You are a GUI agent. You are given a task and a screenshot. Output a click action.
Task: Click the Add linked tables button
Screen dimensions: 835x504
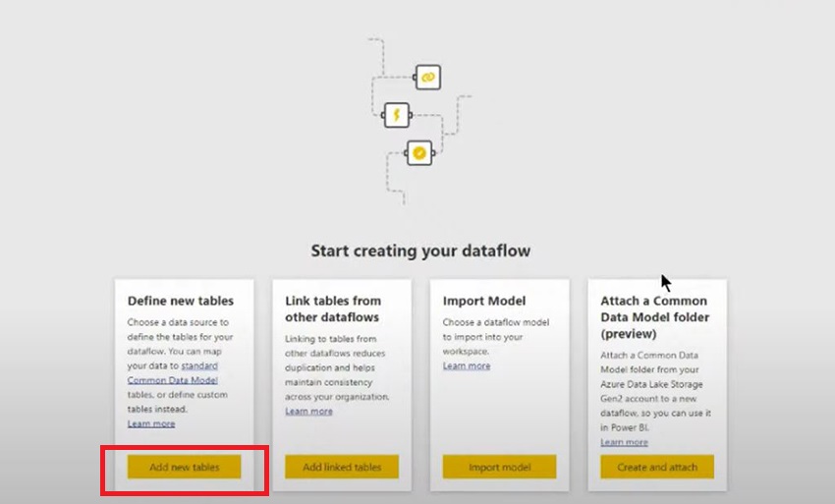[341, 467]
